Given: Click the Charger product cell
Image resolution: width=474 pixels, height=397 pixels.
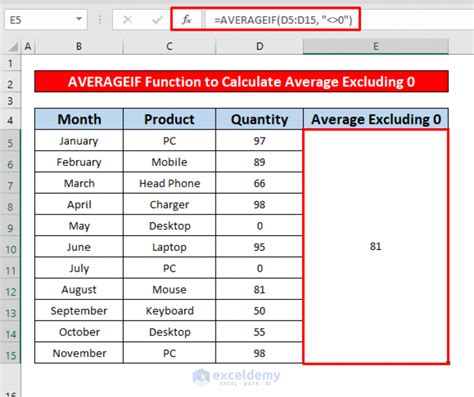Looking at the screenshot, I should pos(169,204).
